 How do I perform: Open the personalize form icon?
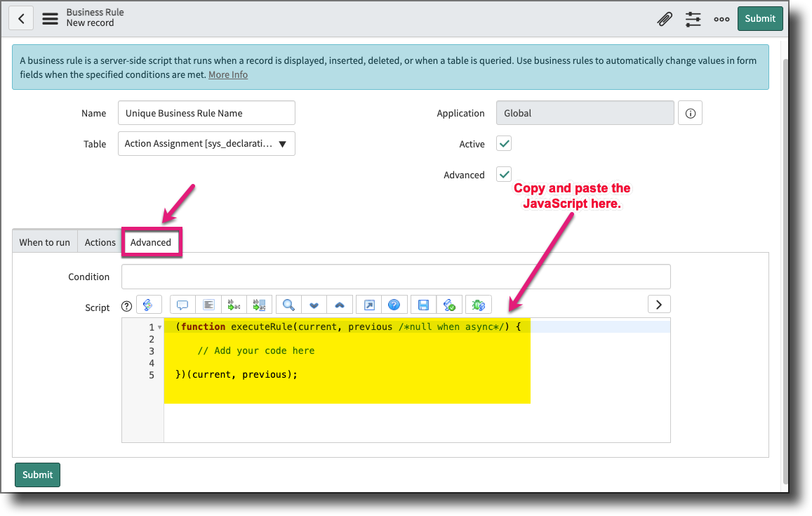click(x=693, y=19)
